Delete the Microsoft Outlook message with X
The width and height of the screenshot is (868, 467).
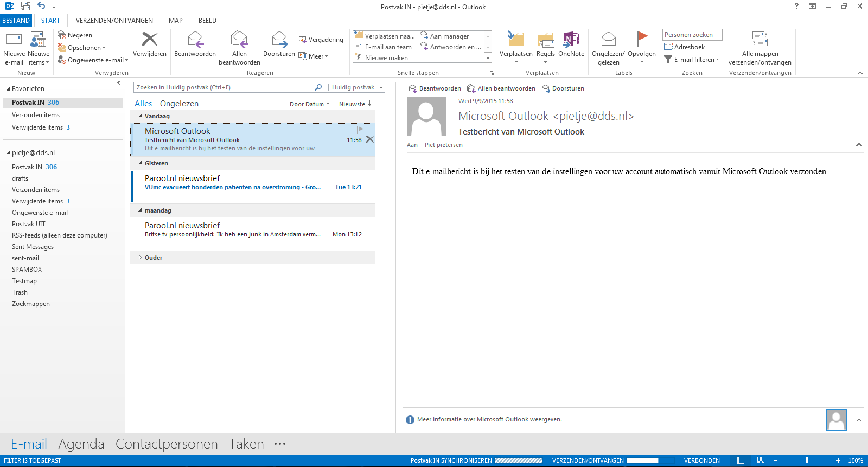point(369,139)
